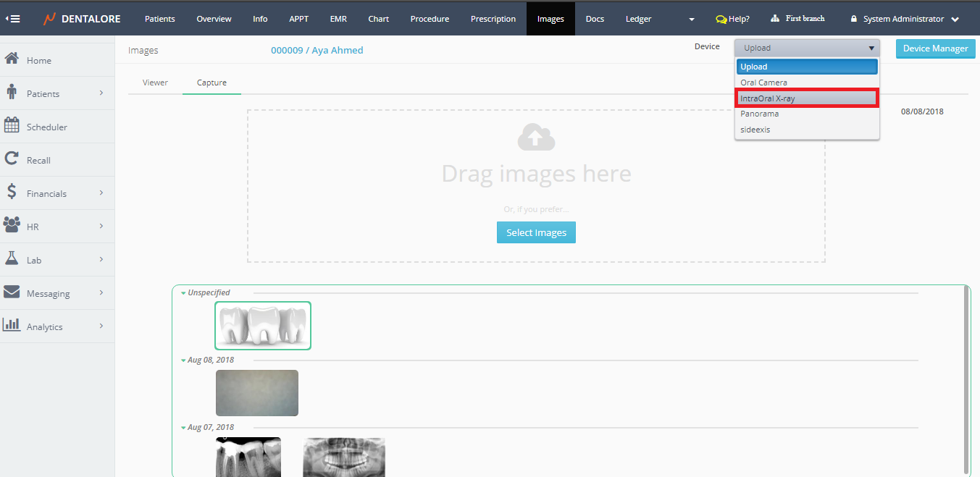
Task: Toggle the sidebar hamburger menu icon
Action: (x=13, y=19)
